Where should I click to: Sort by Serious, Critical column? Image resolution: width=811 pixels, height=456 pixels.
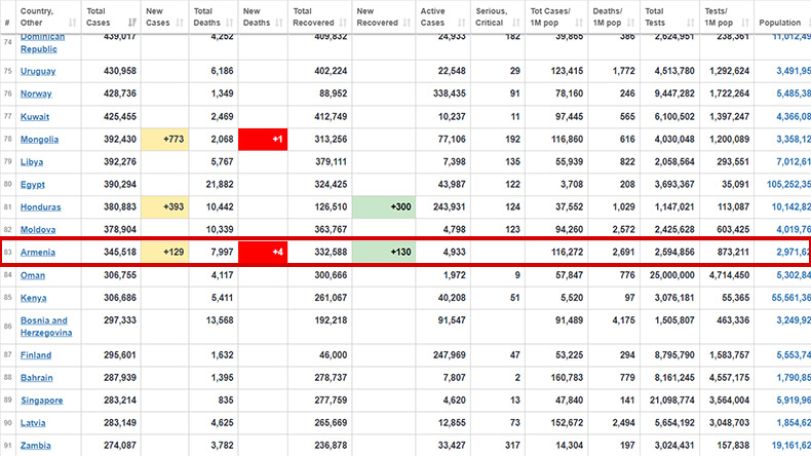click(x=498, y=17)
